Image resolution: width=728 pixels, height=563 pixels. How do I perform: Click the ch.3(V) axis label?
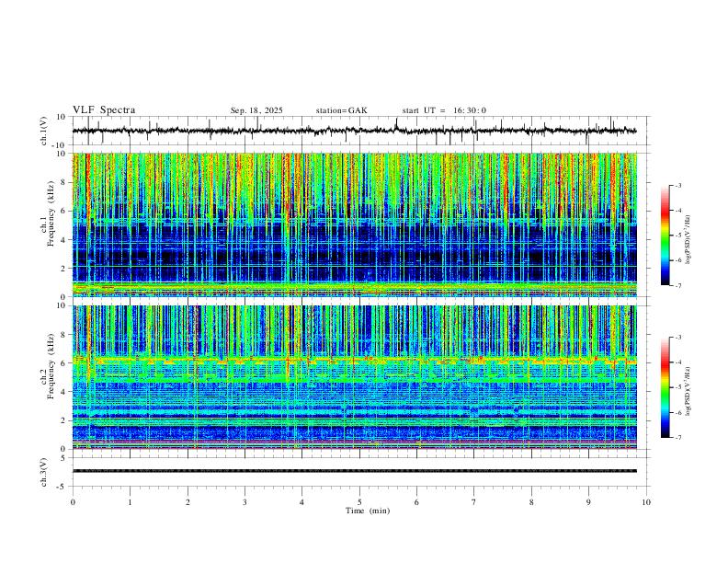(x=44, y=472)
